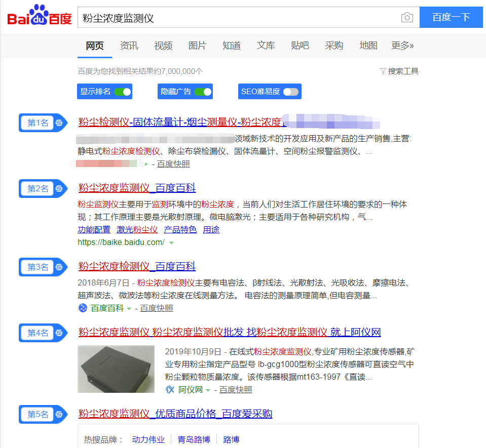Click the 百度为您找到相关结果约7,000,000个 text
This screenshot has width=486, height=448.
coord(140,71)
